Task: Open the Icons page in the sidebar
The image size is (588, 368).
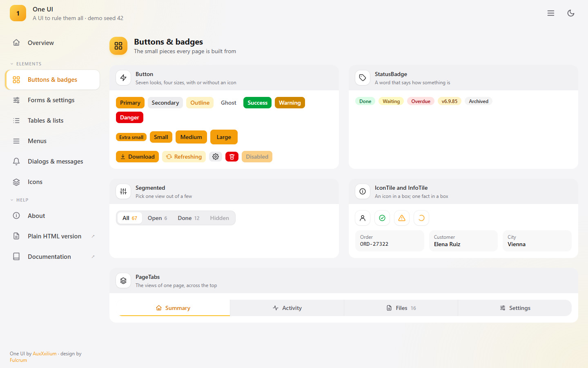Action: tap(52, 182)
